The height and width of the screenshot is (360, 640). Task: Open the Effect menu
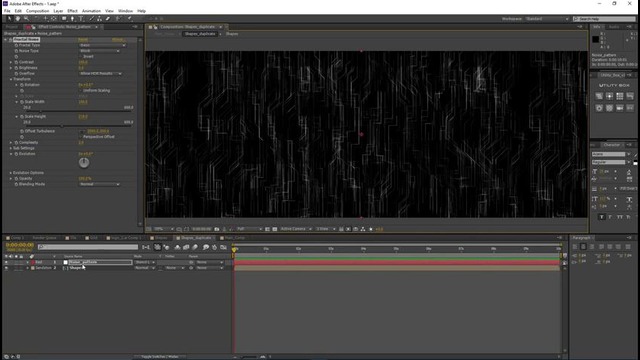[x=72, y=11]
